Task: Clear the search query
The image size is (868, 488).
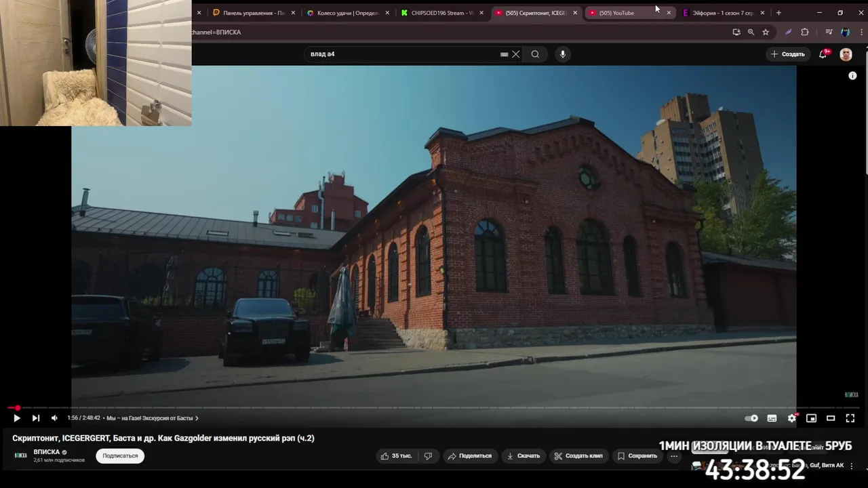Action: [x=516, y=54]
